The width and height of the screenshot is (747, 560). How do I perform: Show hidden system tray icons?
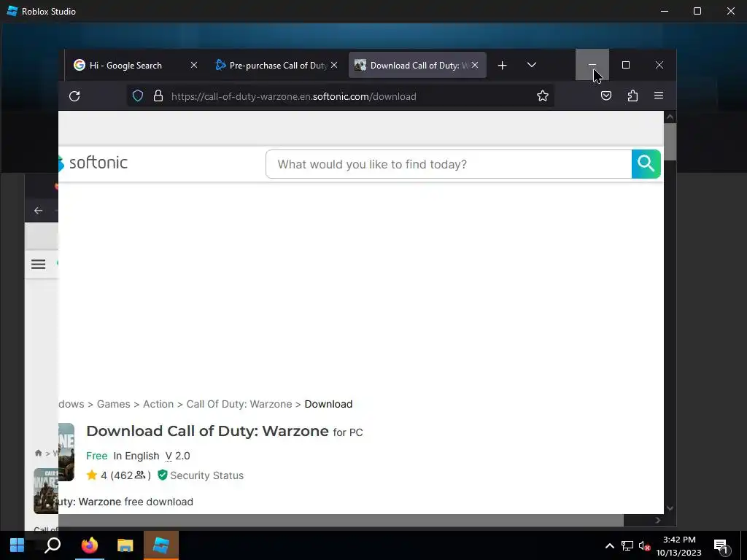tap(609, 545)
